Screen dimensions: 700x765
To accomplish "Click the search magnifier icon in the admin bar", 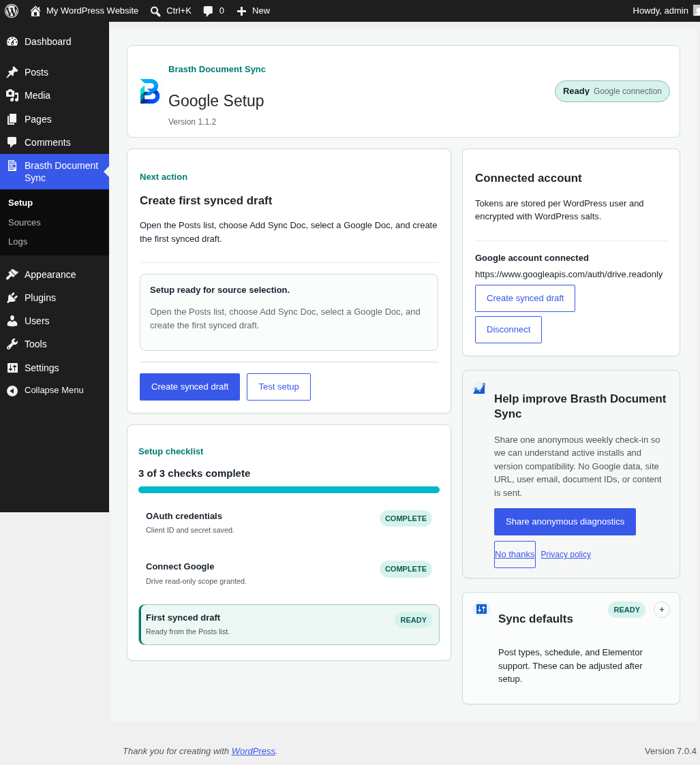I will tap(155, 11).
